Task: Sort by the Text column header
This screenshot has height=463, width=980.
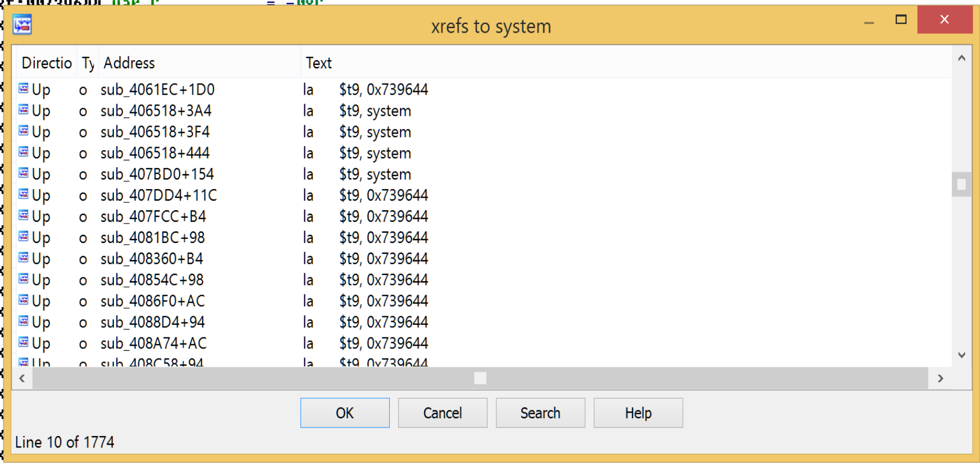Action: pyautogui.click(x=626, y=62)
